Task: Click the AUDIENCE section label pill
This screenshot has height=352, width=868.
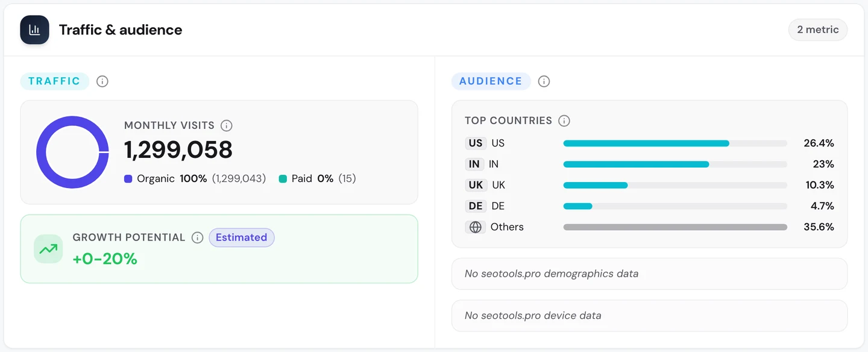Action: coord(491,81)
